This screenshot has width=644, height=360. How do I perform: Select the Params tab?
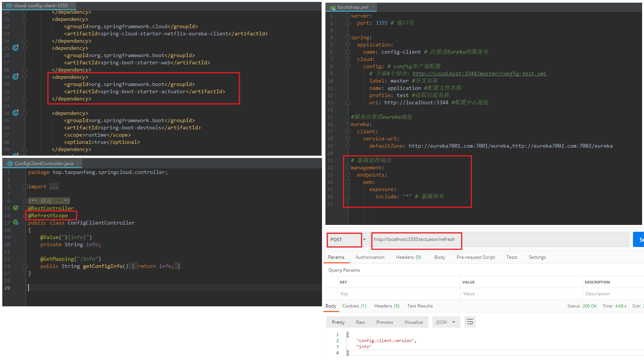pos(336,257)
